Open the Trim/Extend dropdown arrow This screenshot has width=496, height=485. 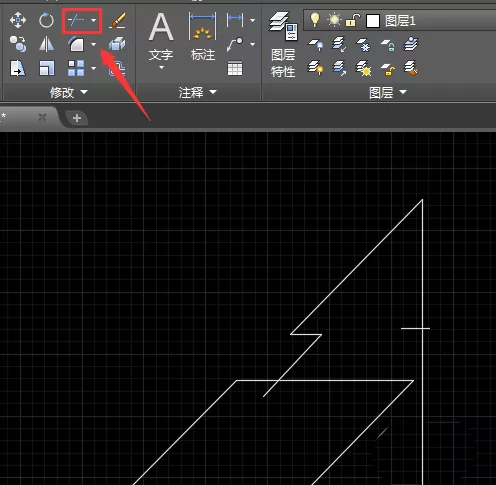pos(94,21)
